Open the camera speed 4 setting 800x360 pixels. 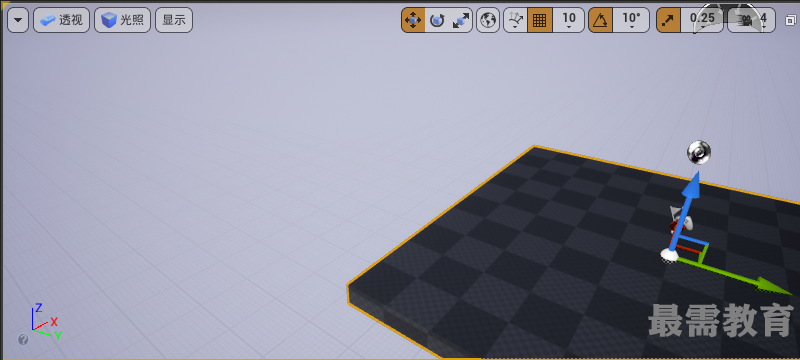click(x=751, y=20)
